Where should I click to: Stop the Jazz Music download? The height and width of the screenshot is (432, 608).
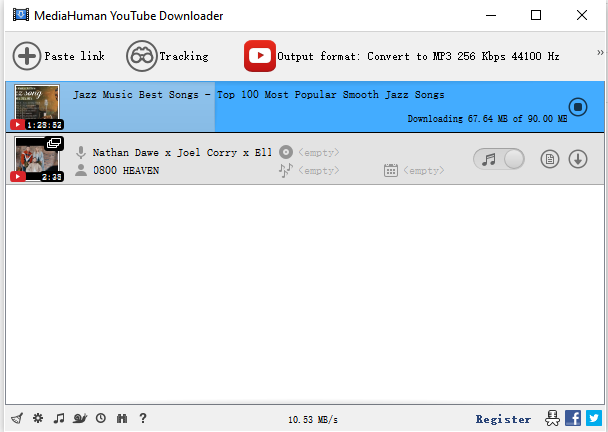point(578,106)
